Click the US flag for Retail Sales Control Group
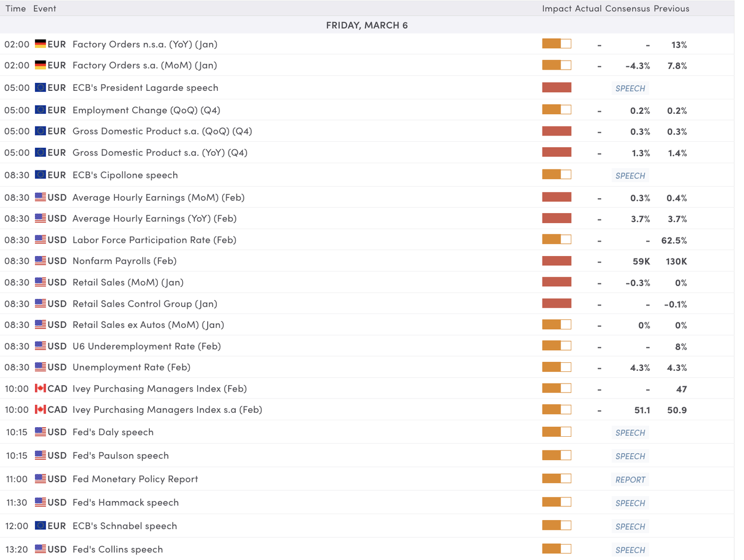This screenshot has height=560, width=744. [40, 303]
